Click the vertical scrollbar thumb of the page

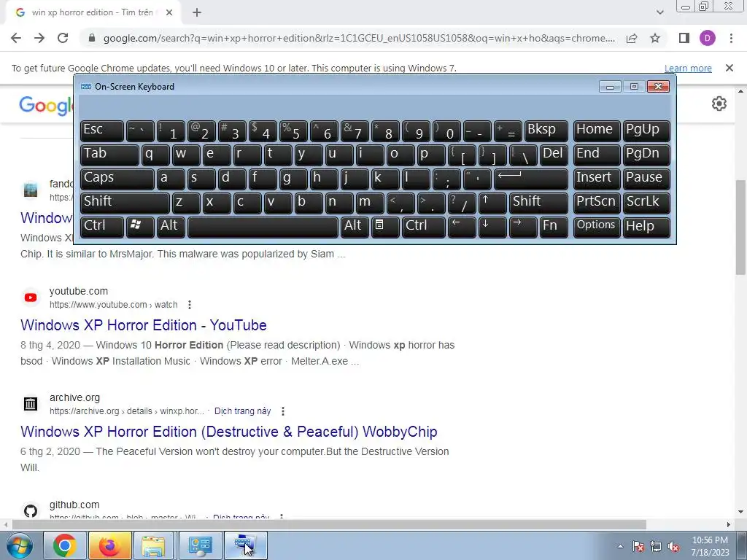coord(740,227)
